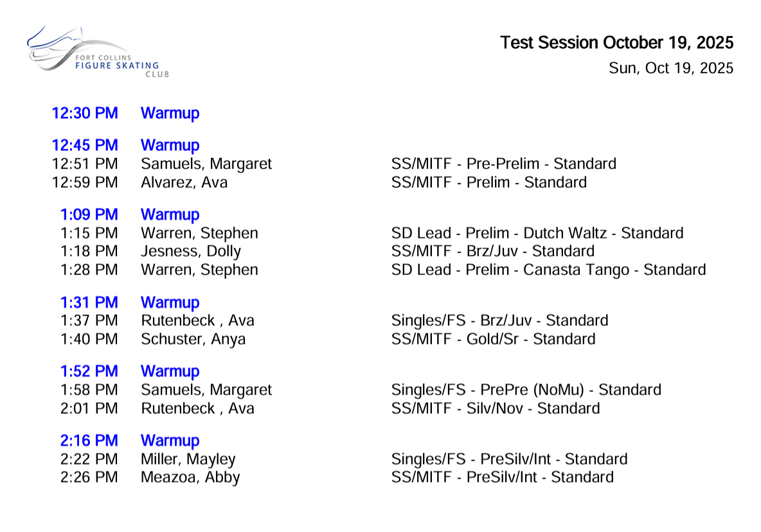Select the SS/MITF - Gold/Sr - Standard entry

[493, 339]
